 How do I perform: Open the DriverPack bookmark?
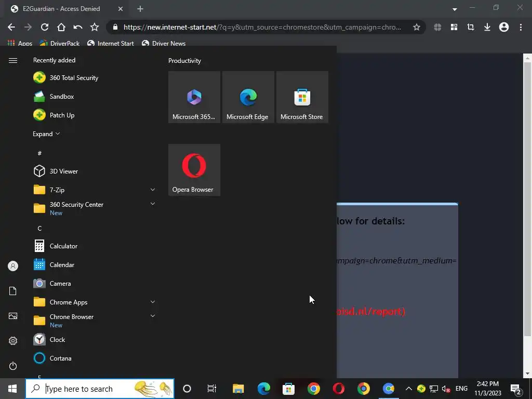coord(59,43)
